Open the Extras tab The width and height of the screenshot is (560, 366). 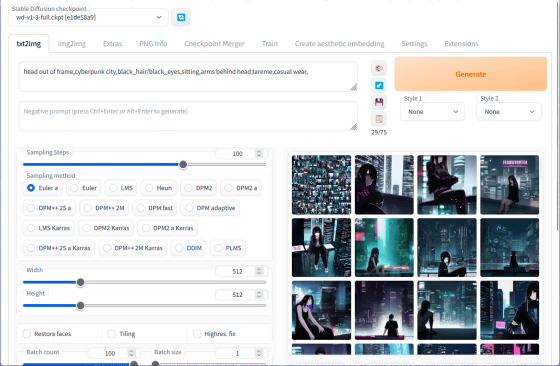[112, 44]
